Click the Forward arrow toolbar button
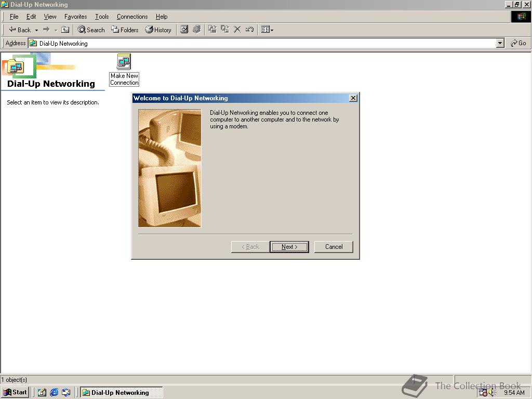The height and width of the screenshot is (399, 532). pos(46,30)
